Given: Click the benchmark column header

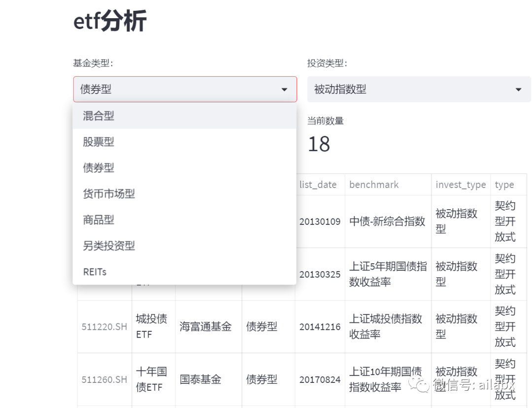Looking at the screenshot, I should pos(373,185).
